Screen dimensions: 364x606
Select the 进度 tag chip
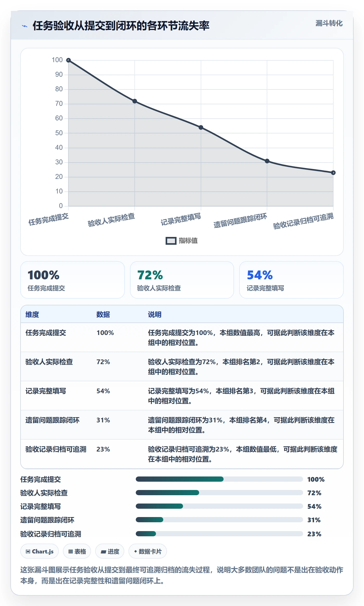click(x=110, y=551)
